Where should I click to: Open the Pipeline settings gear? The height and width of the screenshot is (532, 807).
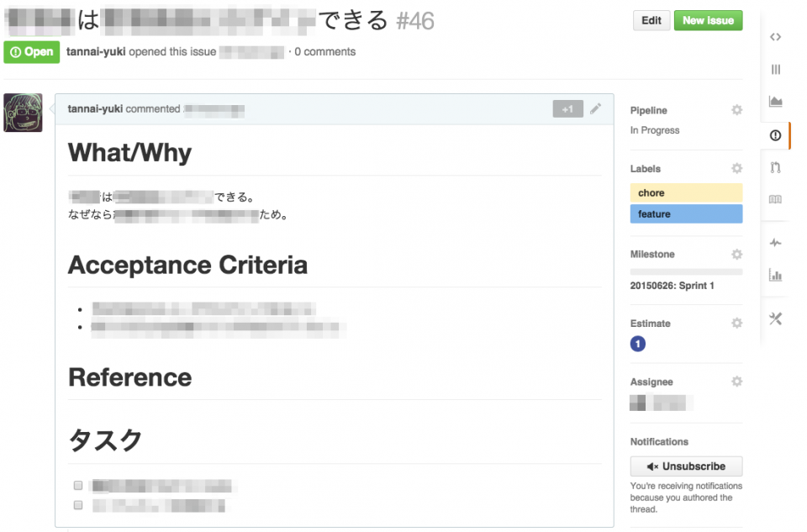coord(736,109)
